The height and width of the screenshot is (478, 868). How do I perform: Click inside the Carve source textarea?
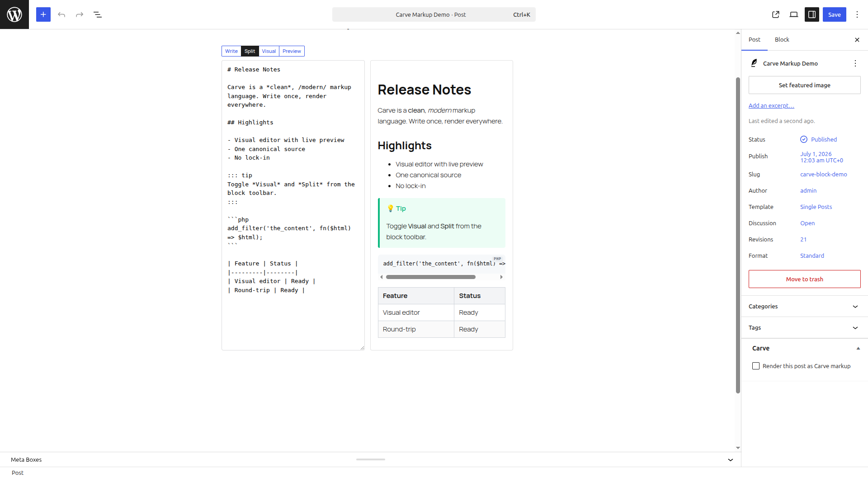pos(293,205)
